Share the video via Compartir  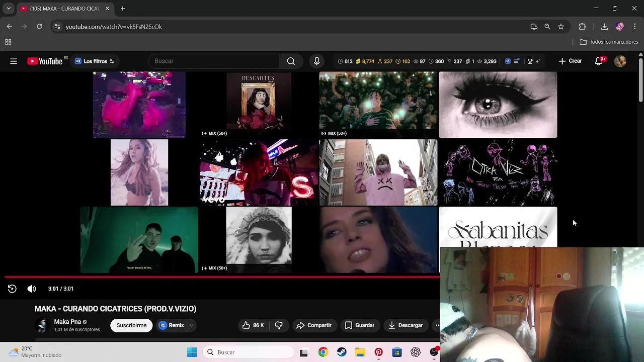tap(314, 325)
